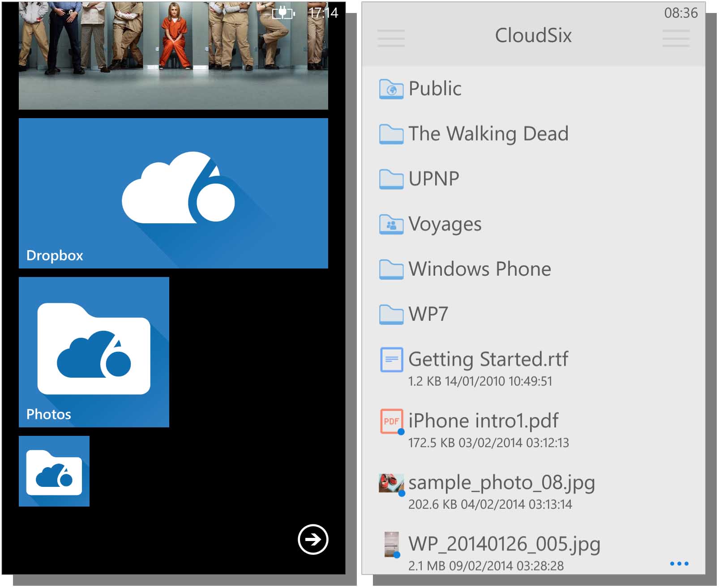Open The Walking Dead folder name
Image resolution: width=719 pixels, height=588 pixels.
(488, 134)
